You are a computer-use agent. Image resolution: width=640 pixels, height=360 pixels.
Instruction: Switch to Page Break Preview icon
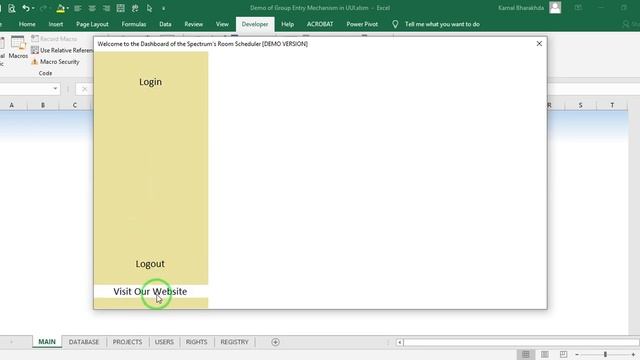pos(563,354)
